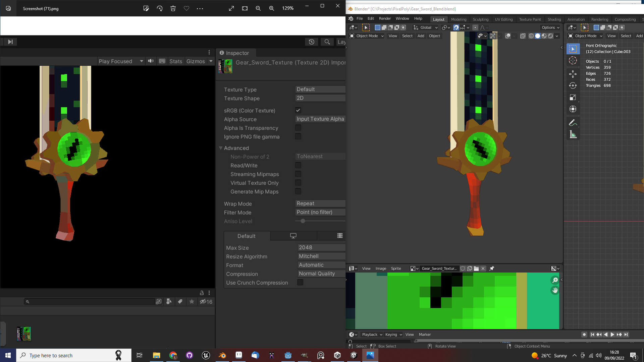Uncheck the sRGB (Color Texture) checkbox
This screenshot has width=644, height=362.
pyautogui.click(x=298, y=110)
